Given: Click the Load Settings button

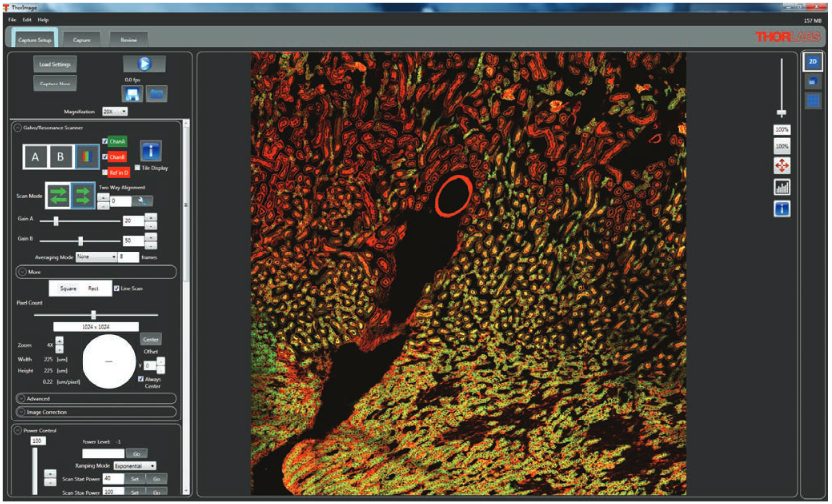Looking at the screenshot, I should (x=54, y=64).
